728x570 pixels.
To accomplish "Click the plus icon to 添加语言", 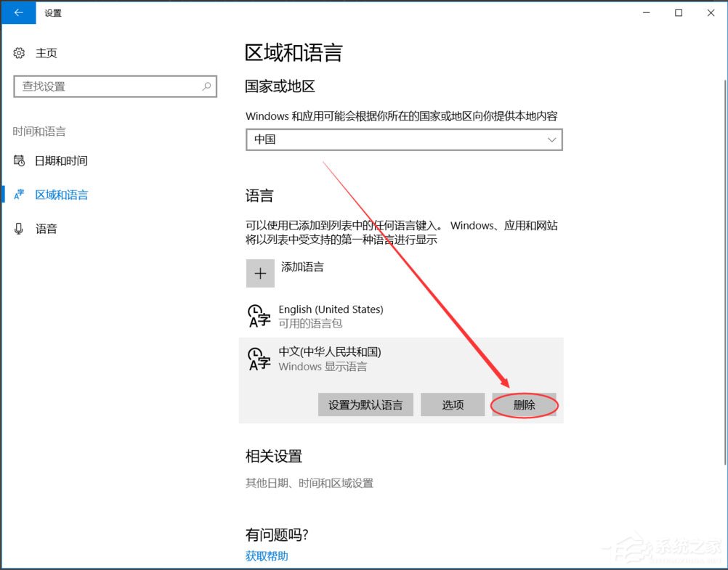I will pos(260,273).
